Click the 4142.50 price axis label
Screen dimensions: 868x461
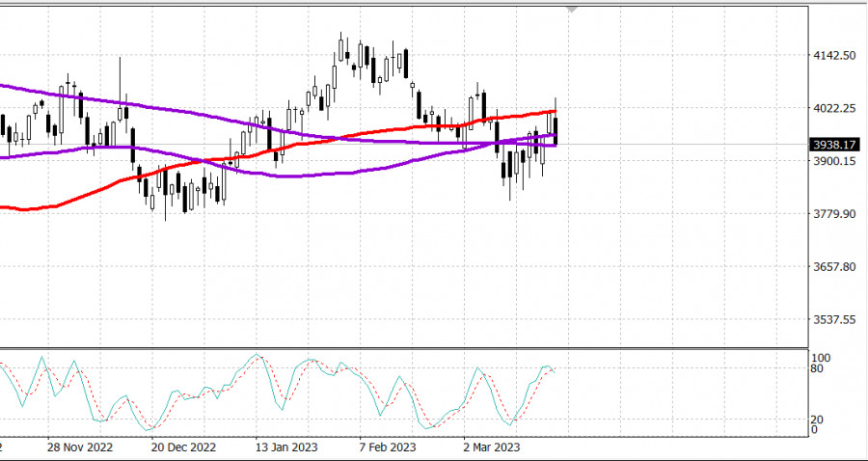[835, 56]
